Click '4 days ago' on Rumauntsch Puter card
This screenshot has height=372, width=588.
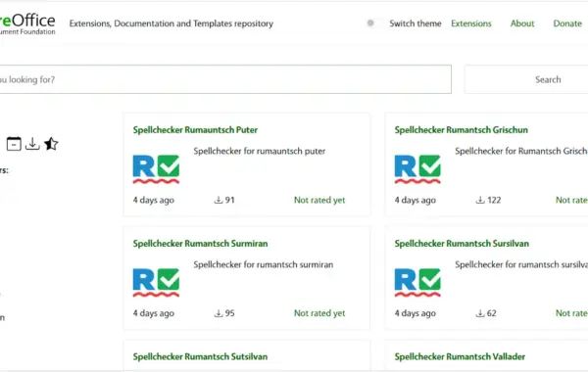(154, 200)
